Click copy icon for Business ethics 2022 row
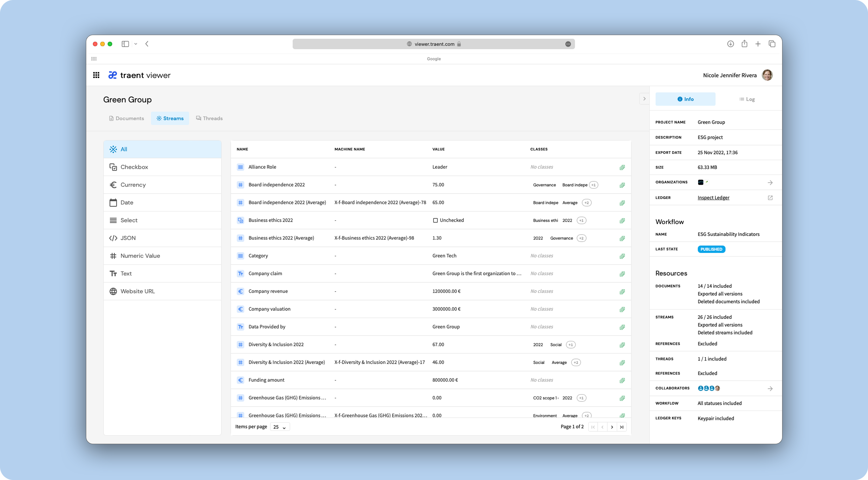Viewport: 868px width, 480px height. (x=622, y=221)
